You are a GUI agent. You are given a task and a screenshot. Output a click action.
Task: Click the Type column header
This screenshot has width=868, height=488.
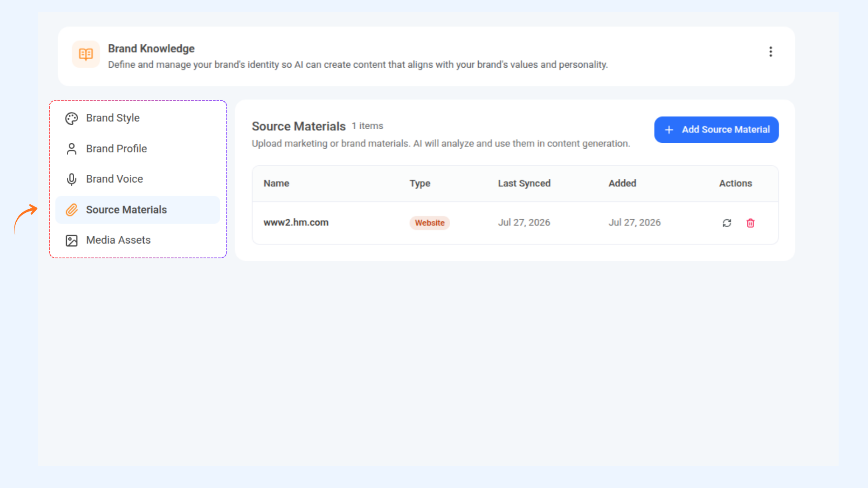coord(420,183)
